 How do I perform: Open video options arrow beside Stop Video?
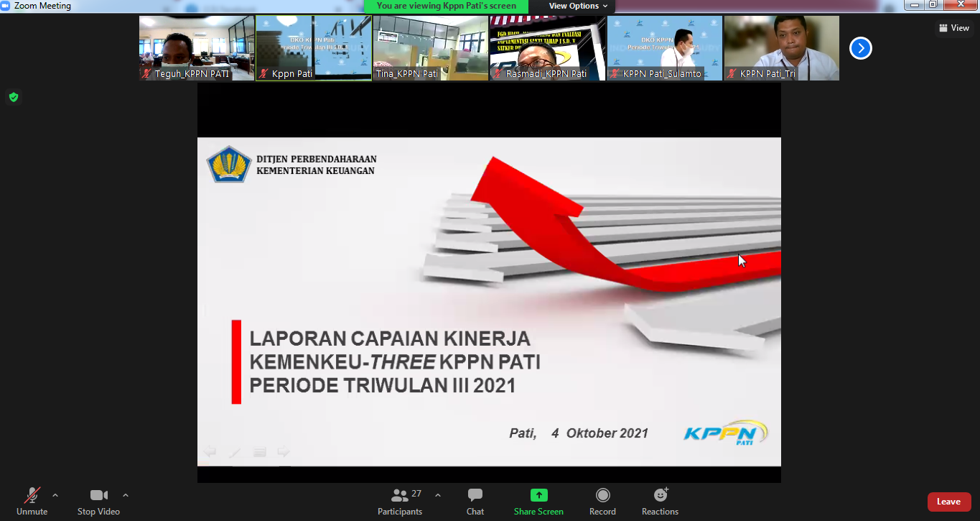pos(126,495)
